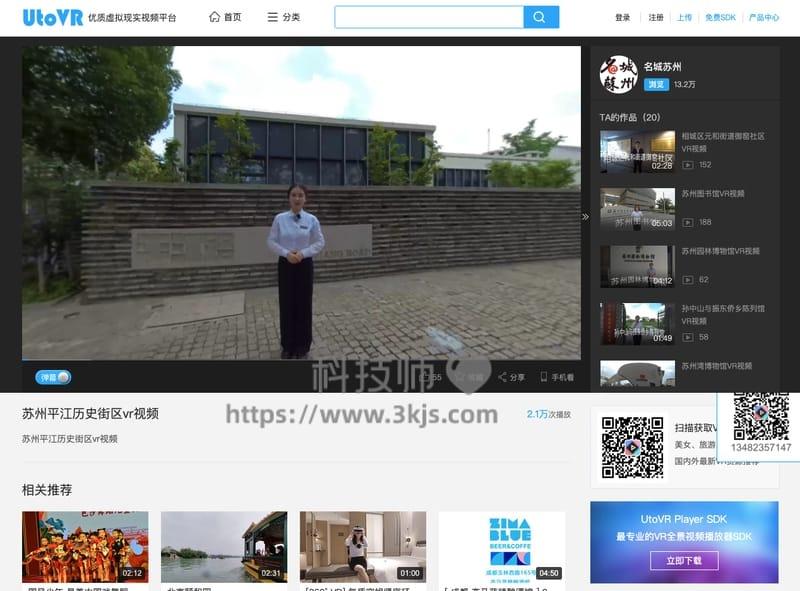The image size is (800, 591).
Task: Click the 立即下载 download button
Action: tap(684, 560)
